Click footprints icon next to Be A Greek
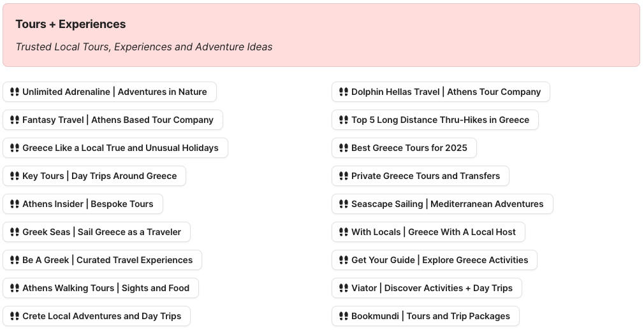The image size is (644, 330). pos(15,260)
